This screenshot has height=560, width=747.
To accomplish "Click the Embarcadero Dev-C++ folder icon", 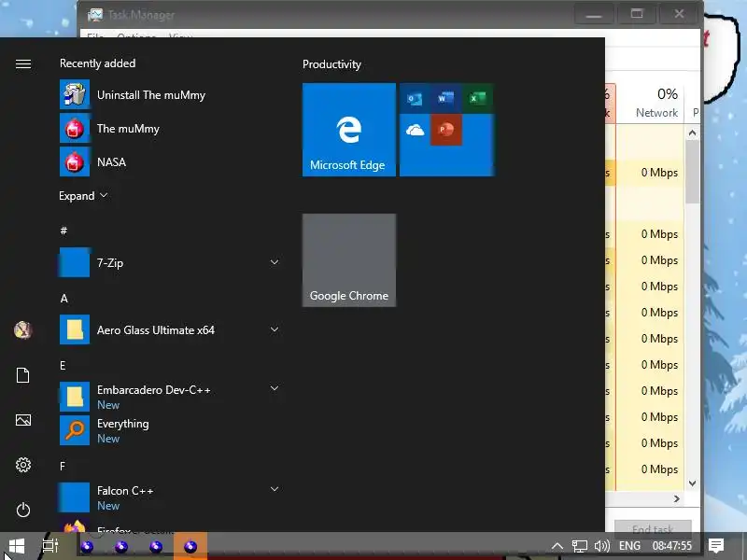I will (x=75, y=397).
